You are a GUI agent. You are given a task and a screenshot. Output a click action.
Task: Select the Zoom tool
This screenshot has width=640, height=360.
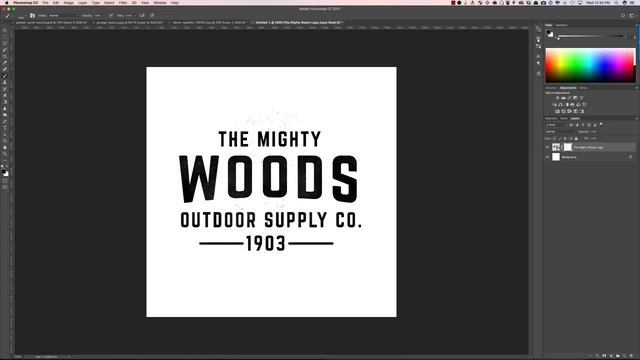coord(5,154)
